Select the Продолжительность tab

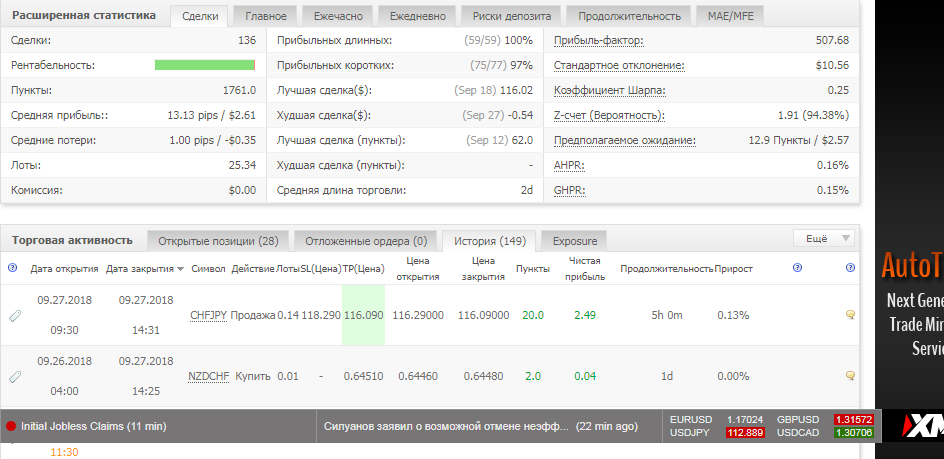(629, 16)
